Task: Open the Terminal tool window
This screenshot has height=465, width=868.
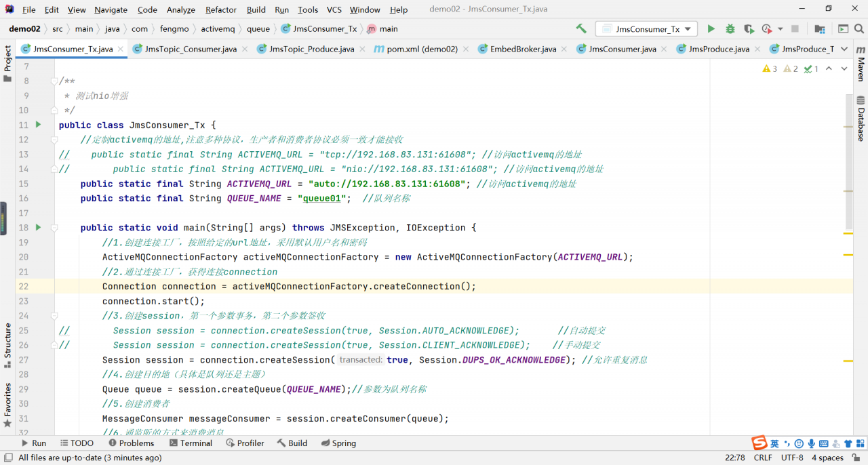Action: [x=191, y=443]
